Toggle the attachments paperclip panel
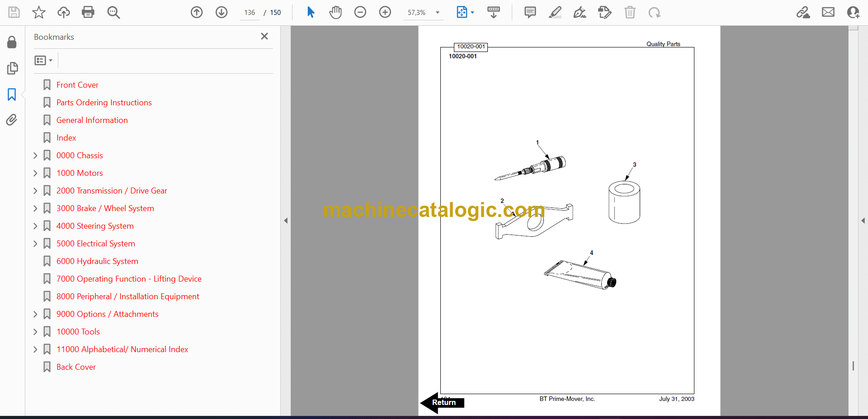 (x=12, y=120)
